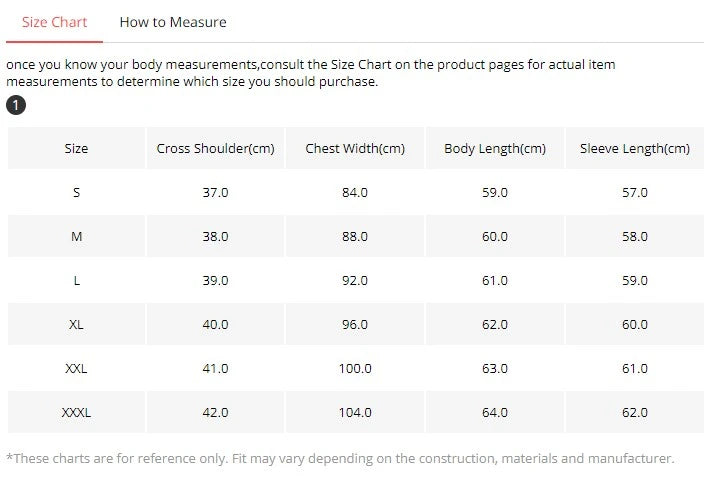Select the L size row label

coord(76,280)
